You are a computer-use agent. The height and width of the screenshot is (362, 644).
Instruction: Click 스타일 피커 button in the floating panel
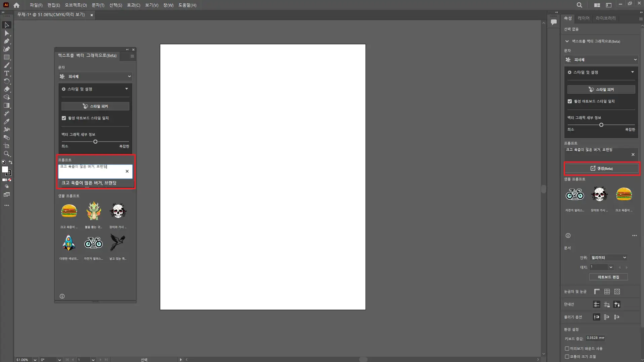click(95, 106)
